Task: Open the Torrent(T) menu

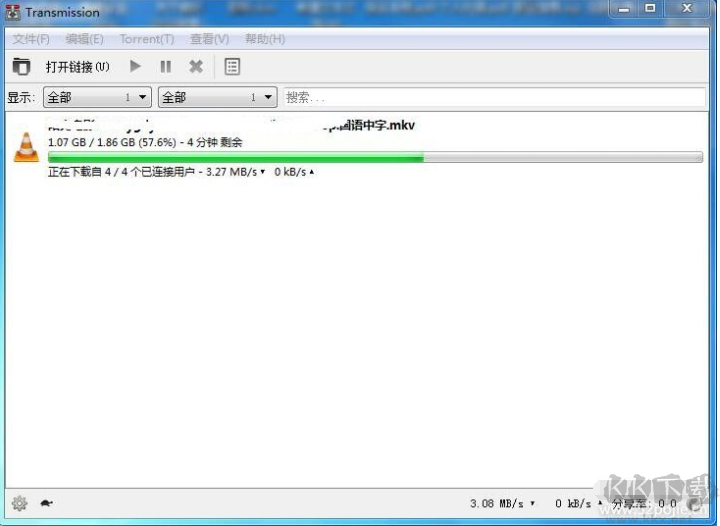Action: click(146, 39)
